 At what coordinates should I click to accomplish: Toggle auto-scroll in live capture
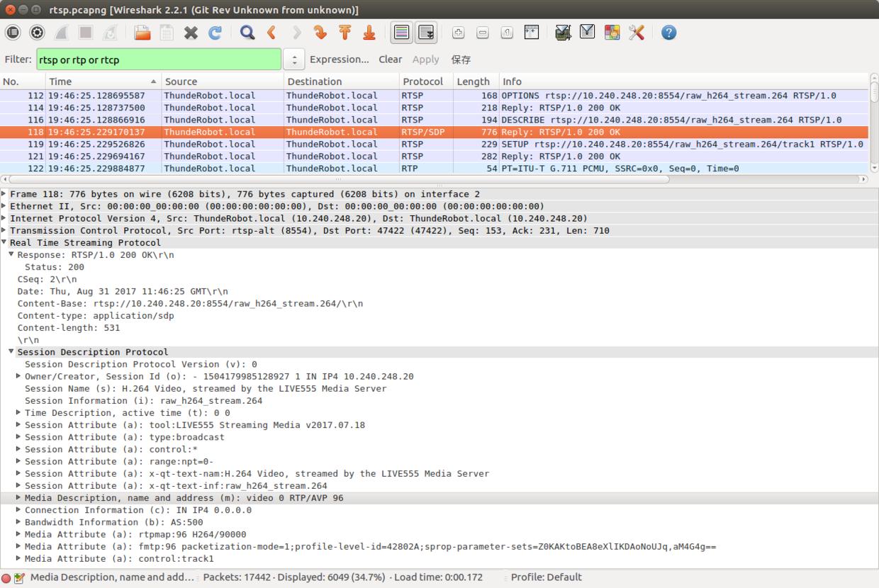tap(426, 33)
